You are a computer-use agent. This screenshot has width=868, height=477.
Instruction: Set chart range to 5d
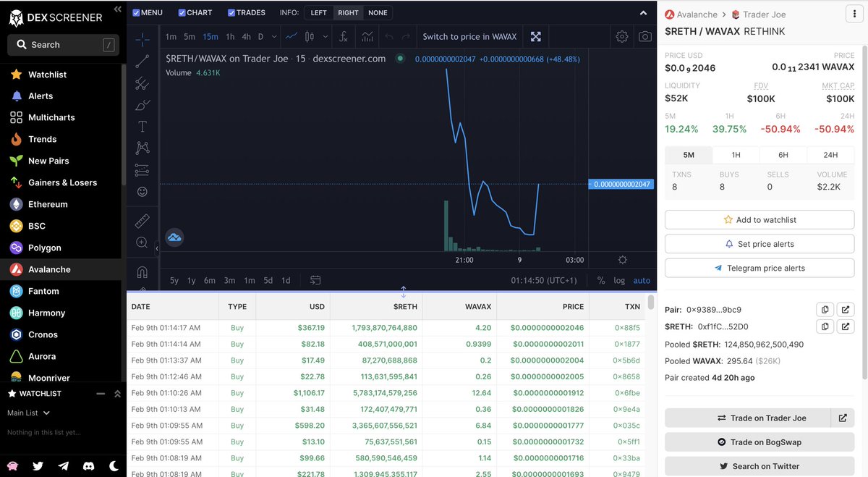(x=268, y=280)
